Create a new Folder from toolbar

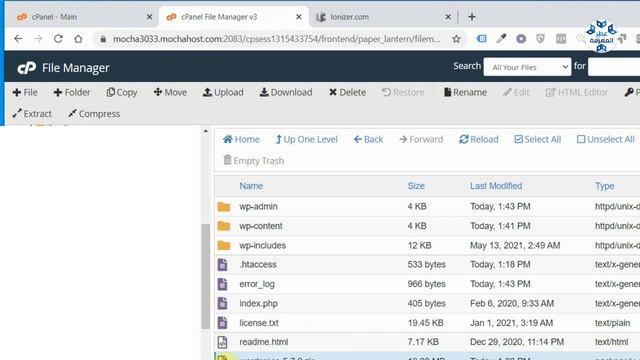(72, 92)
